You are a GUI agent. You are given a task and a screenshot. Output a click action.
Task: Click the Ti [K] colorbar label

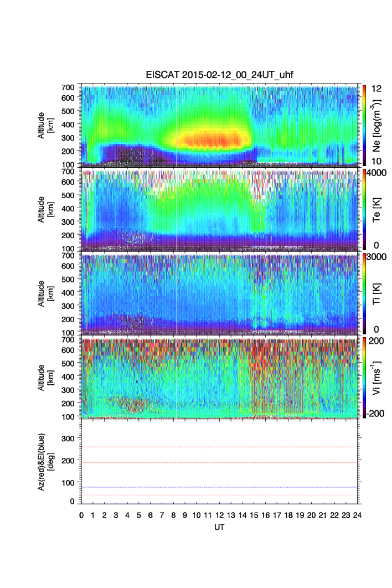click(x=376, y=293)
